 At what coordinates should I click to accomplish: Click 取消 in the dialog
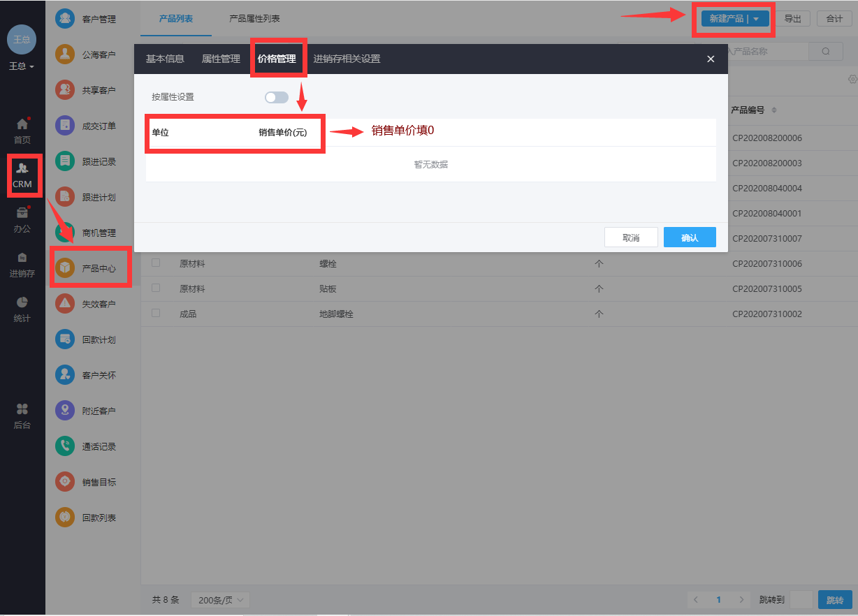point(631,237)
